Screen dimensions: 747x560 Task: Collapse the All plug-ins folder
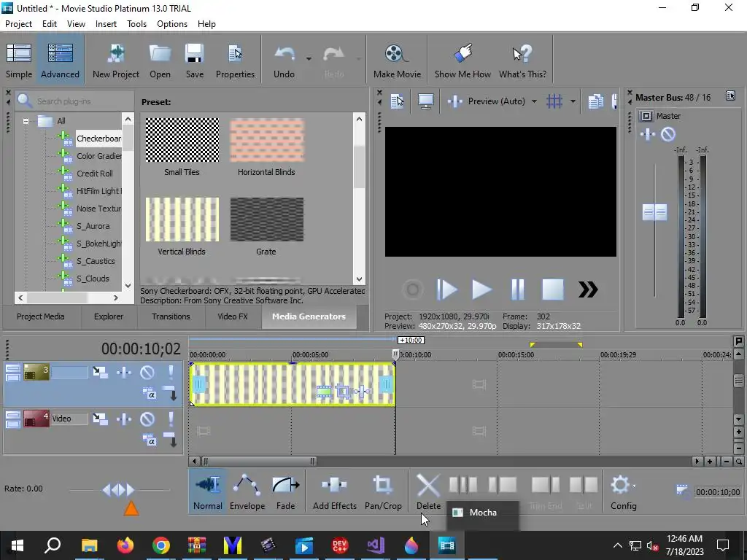click(x=26, y=121)
